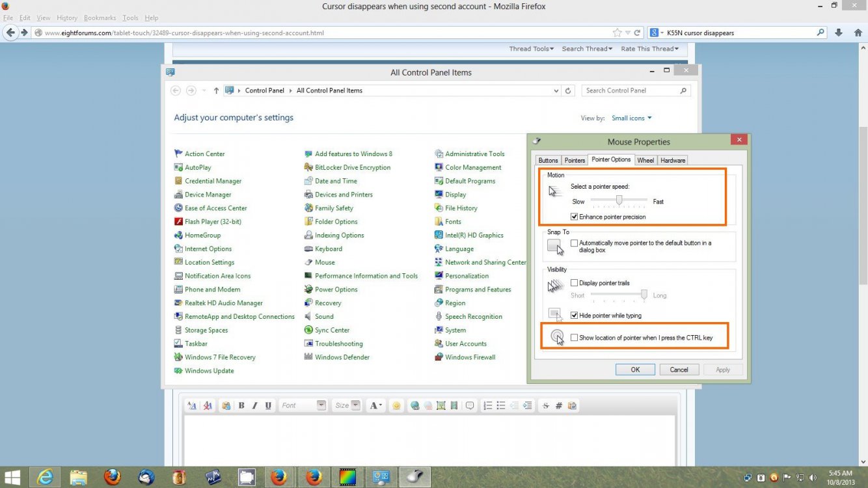
Task: Open File Explorer from the taskbar
Action: click(x=78, y=477)
